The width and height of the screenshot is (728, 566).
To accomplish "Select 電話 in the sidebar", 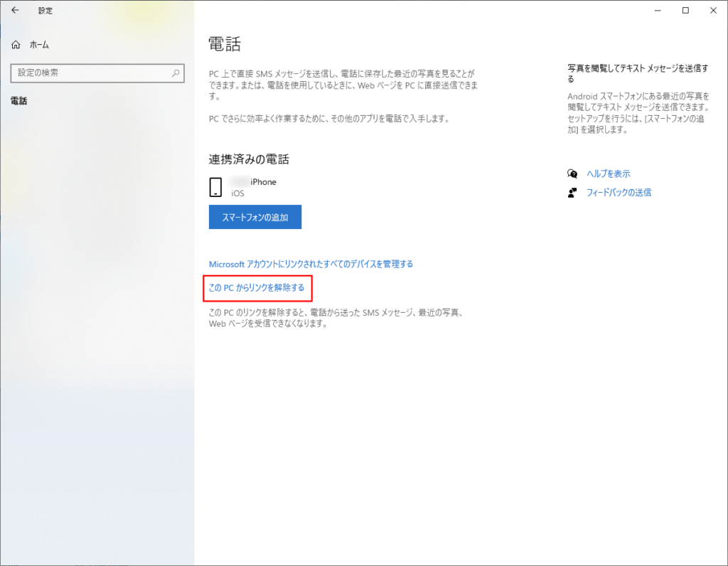I will (x=19, y=101).
